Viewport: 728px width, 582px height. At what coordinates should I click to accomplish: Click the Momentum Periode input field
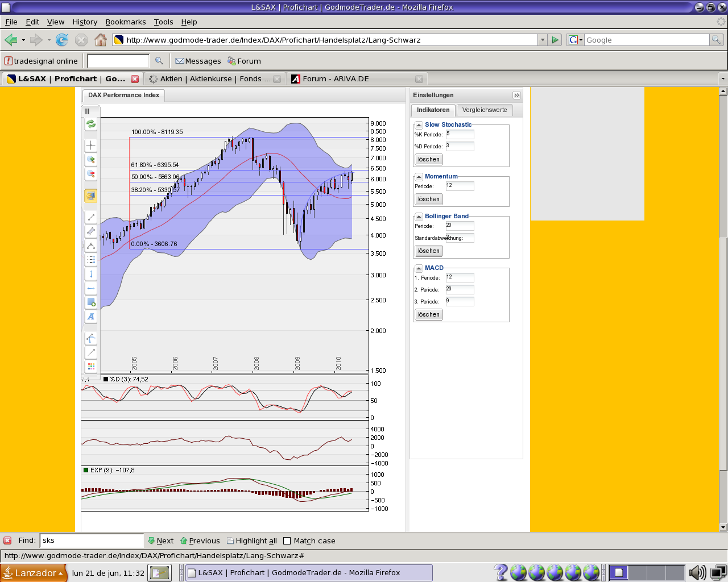pyautogui.click(x=460, y=186)
